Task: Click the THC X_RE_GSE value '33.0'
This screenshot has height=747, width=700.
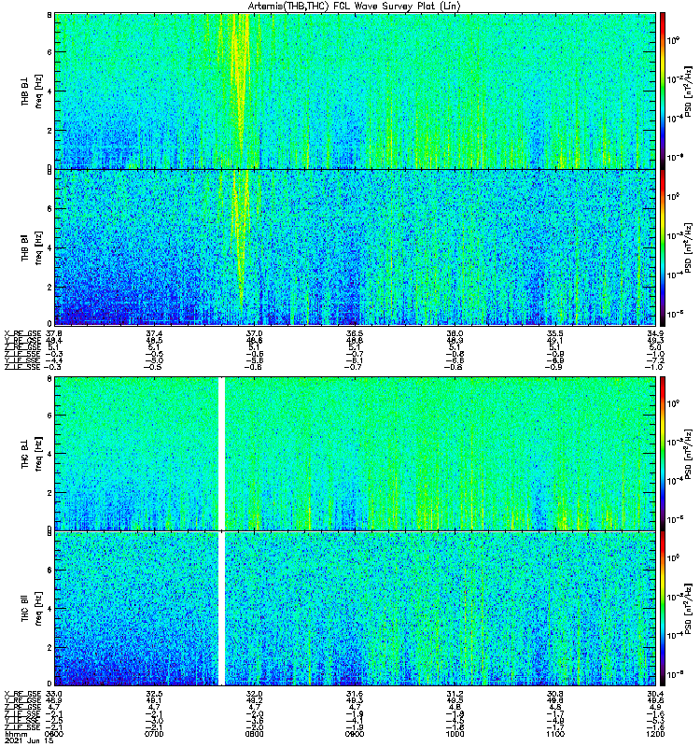Action: pos(53,694)
